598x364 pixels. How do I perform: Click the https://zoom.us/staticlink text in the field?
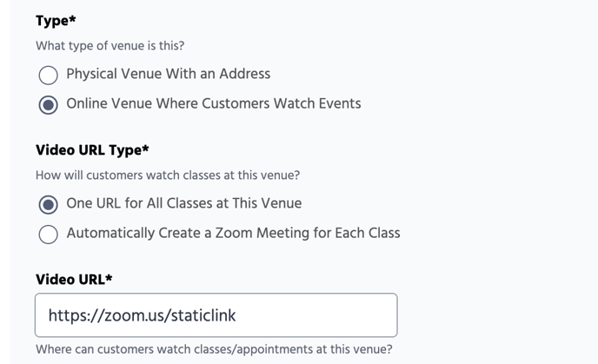142,315
